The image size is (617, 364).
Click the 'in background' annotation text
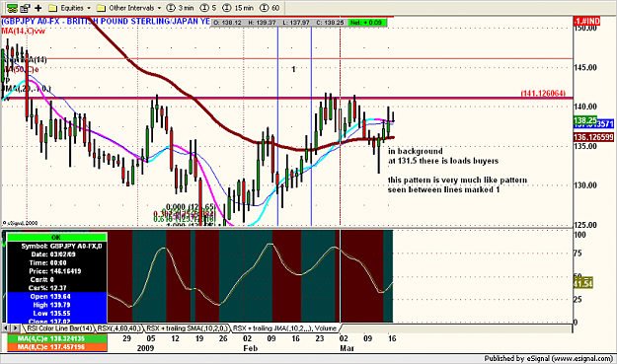[x=416, y=151]
